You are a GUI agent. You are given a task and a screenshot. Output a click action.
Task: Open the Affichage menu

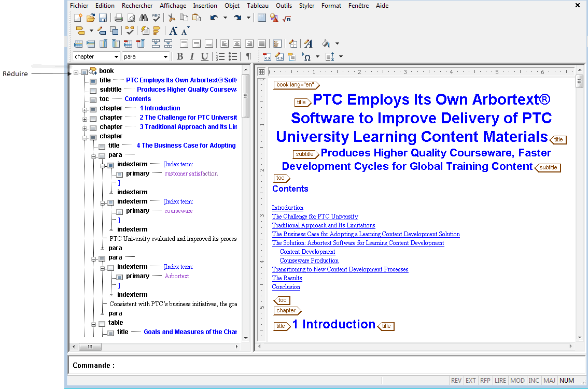tap(173, 6)
